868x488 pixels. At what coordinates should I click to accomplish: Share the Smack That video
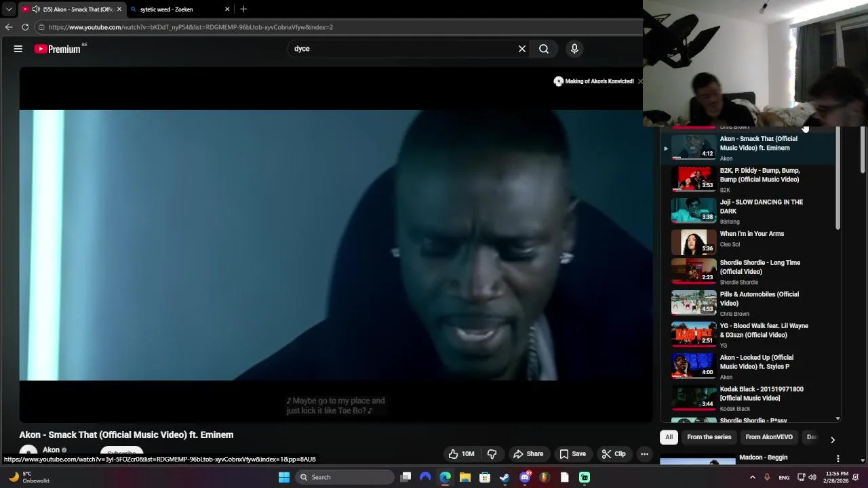[x=528, y=454]
